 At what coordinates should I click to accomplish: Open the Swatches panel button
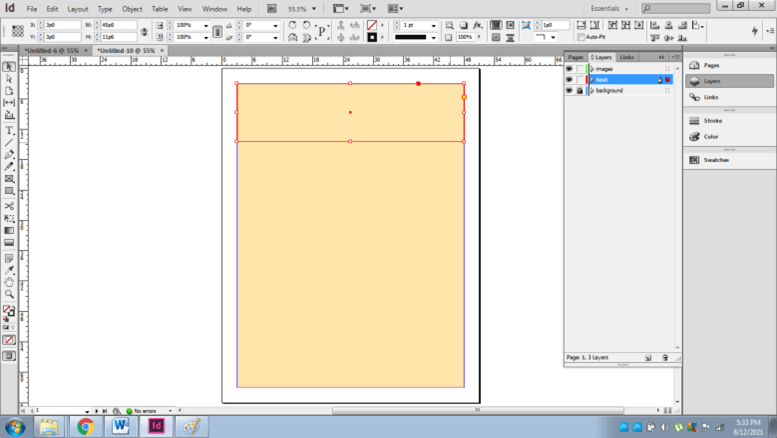click(x=711, y=160)
